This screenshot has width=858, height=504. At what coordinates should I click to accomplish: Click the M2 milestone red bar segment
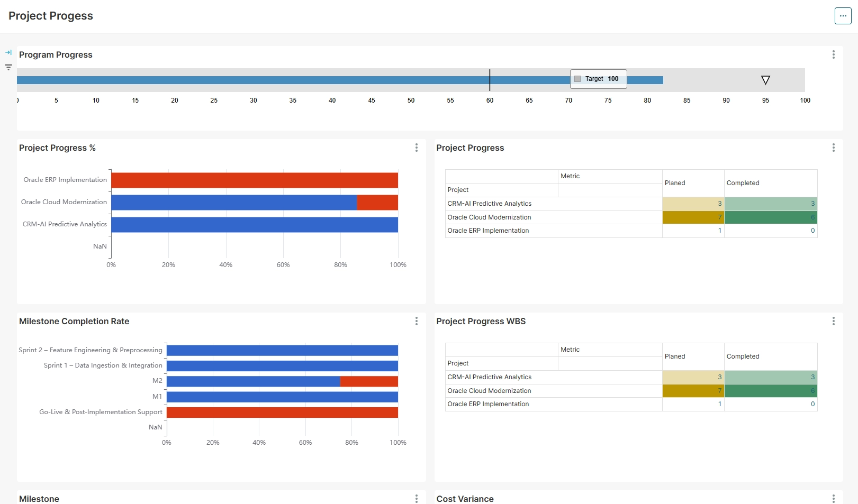point(368,381)
